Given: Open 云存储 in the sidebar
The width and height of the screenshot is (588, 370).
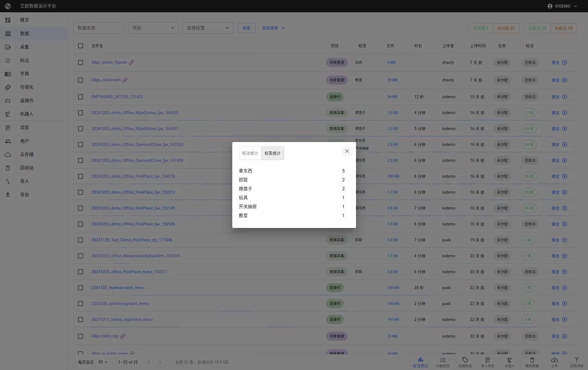Looking at the screenshot, I should click(x=27, y=154).
